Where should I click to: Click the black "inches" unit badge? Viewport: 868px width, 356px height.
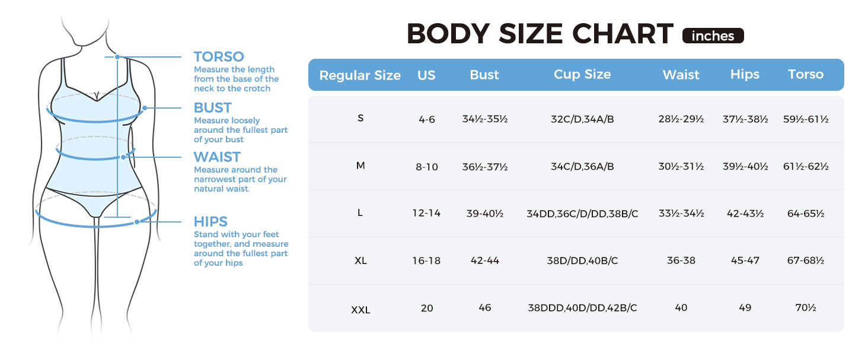pyautogui.click(x=713, y=36)
